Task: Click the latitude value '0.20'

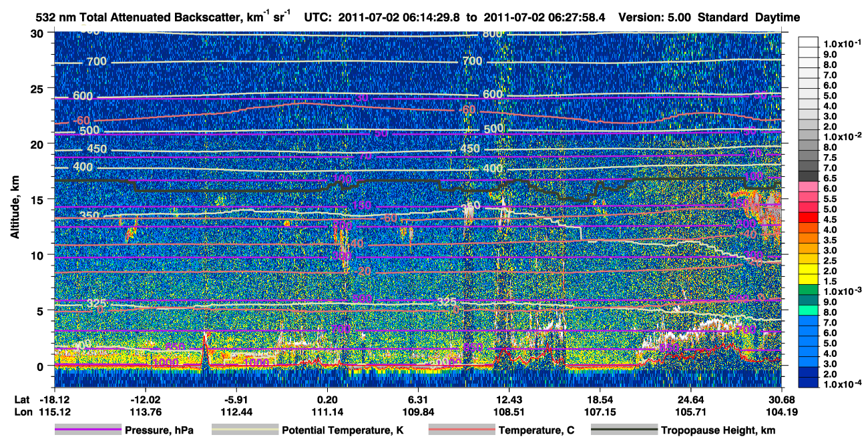Action: click(x=327, y=399)
